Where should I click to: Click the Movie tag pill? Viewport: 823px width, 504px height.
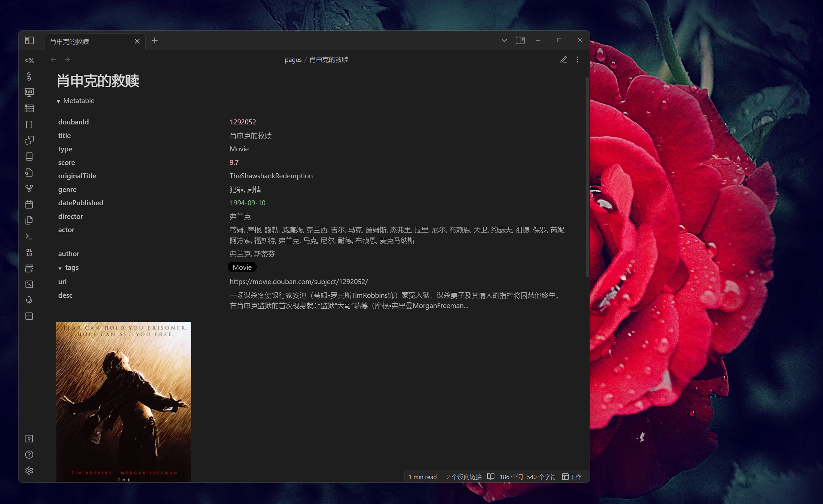tap(242, 267)
